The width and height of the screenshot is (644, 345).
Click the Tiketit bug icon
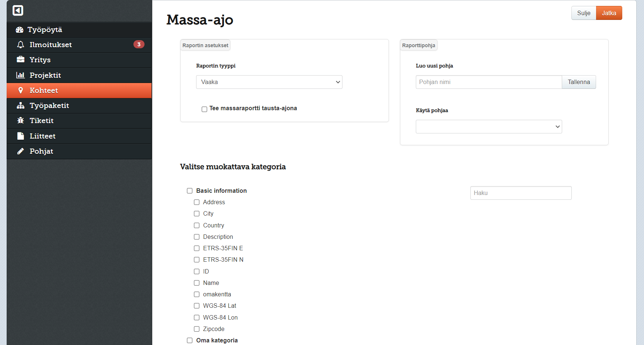[21, 121]
